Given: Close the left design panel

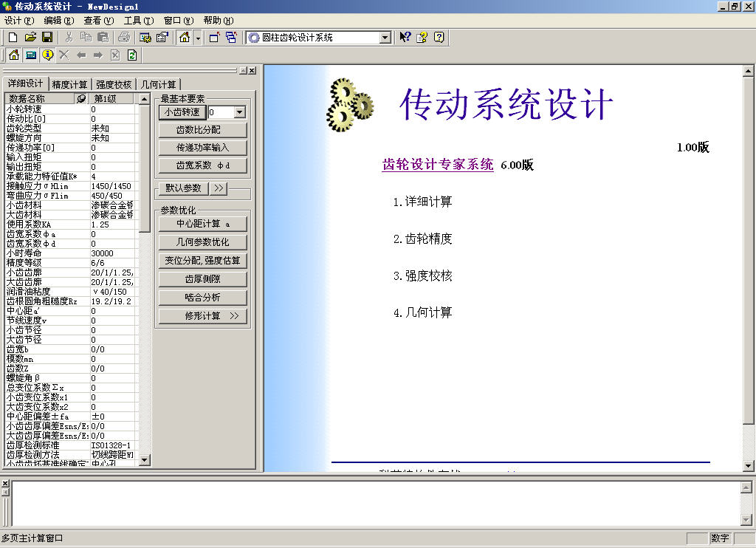Looking at the screenshot, I should (x=252, y=70).
